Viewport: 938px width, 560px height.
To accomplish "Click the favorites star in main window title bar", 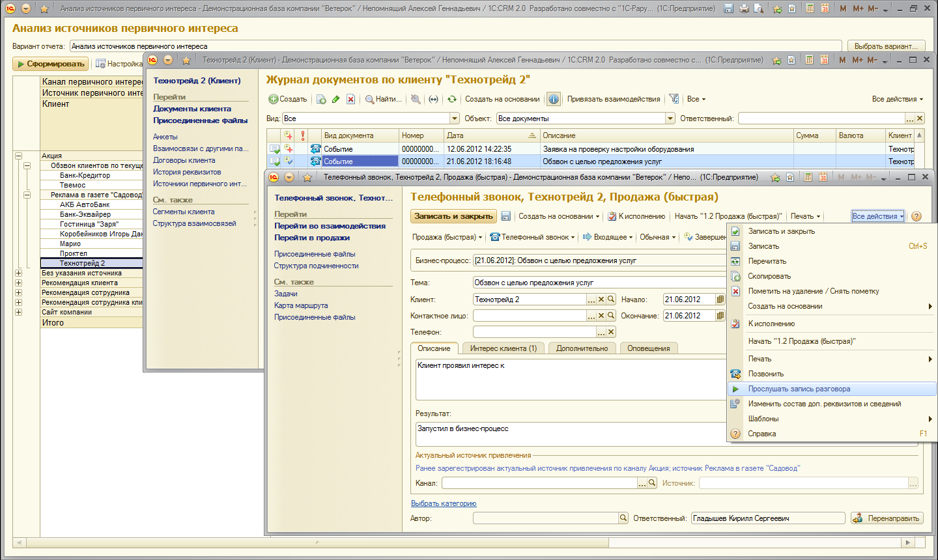I will pos(44,8).
